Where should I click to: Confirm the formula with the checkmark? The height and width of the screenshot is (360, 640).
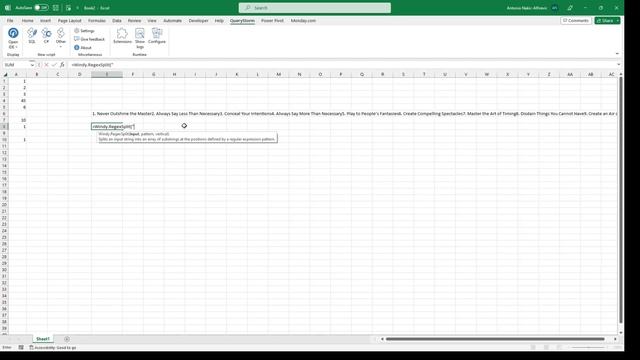(x=54, y=65)
